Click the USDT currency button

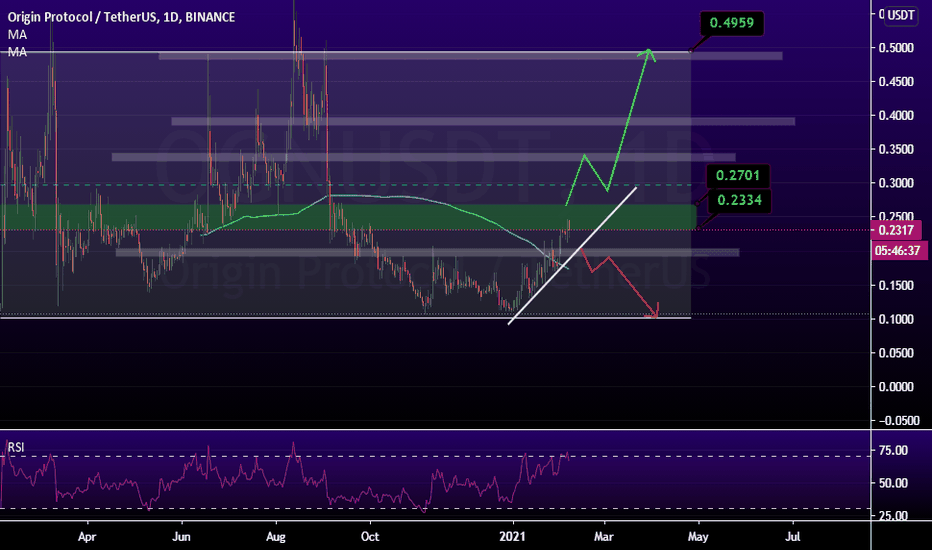click(900, 15)
